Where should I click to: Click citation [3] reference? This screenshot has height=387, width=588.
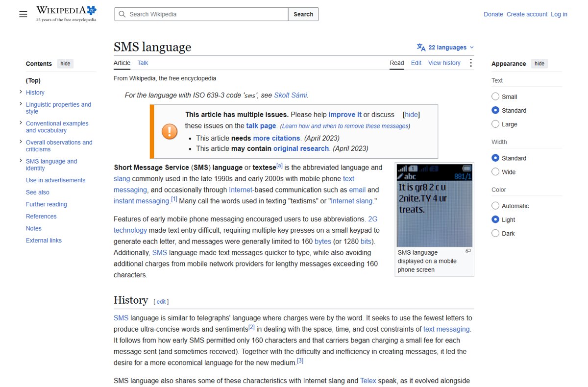(x=300, y=361)
